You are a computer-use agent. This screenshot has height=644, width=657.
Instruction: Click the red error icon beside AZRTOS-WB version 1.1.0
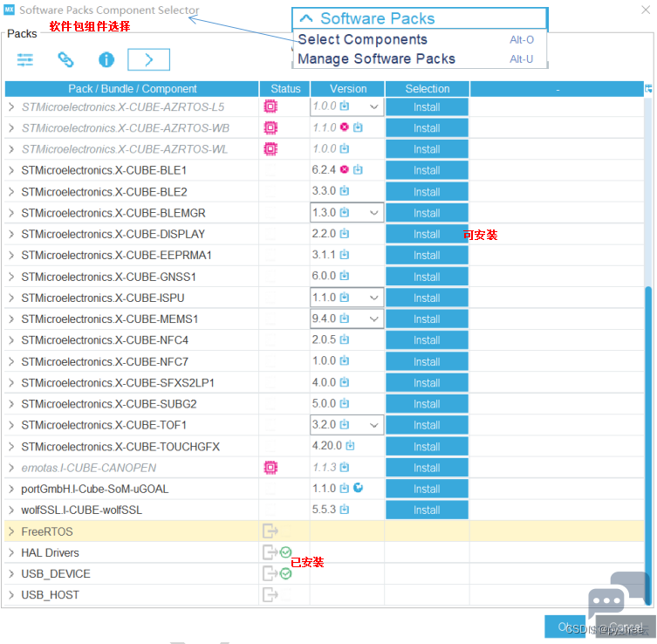pos(345,127)
